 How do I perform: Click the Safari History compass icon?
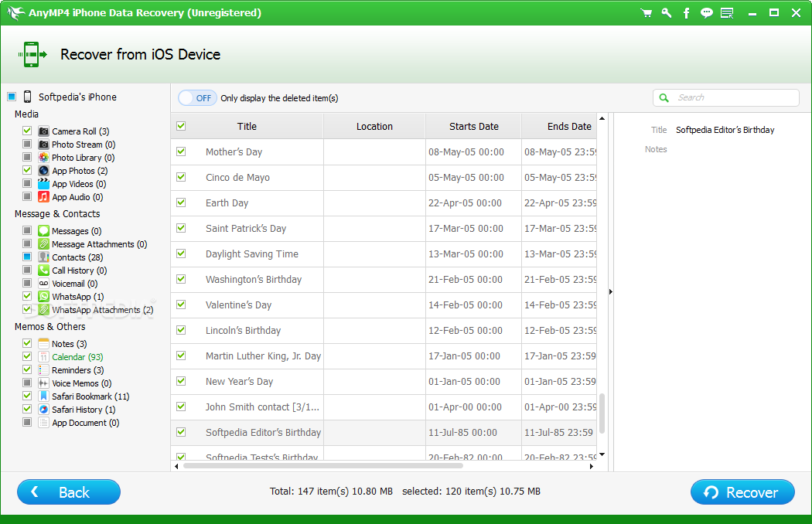44,409
